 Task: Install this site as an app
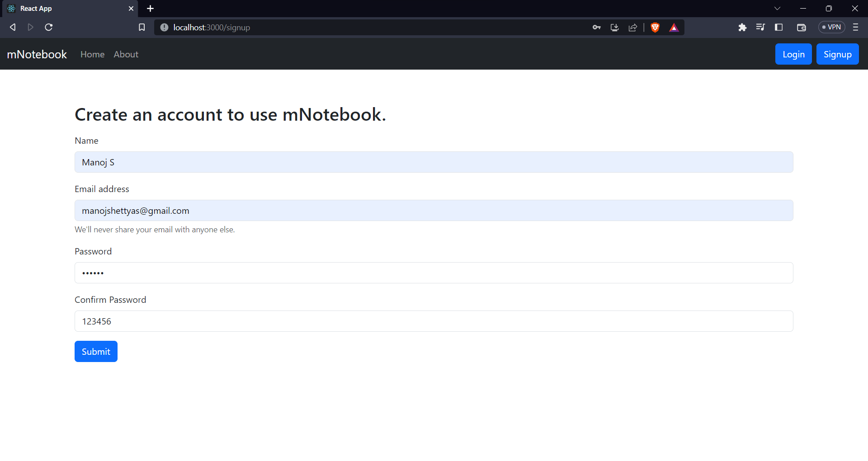(x=614, y=27)
